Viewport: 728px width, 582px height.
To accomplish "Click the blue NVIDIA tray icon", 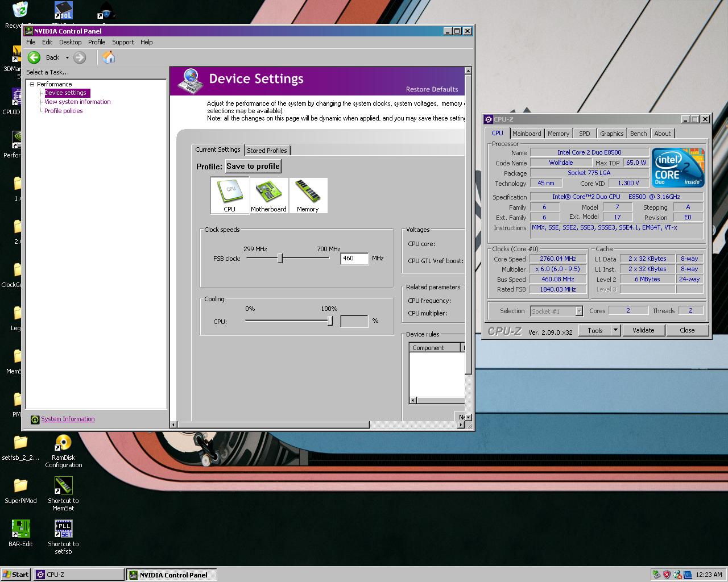I will tap(688, 575).
